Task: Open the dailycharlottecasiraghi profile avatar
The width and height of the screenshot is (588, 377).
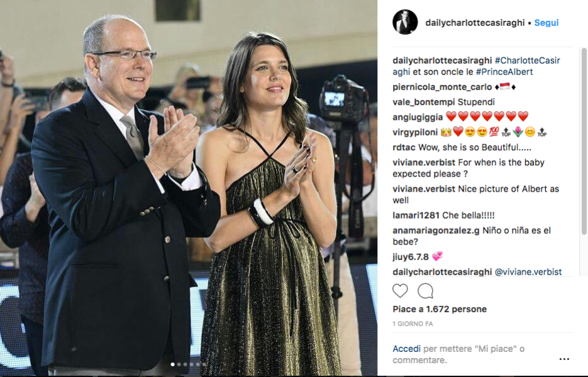Action: [x=405, y=22]
